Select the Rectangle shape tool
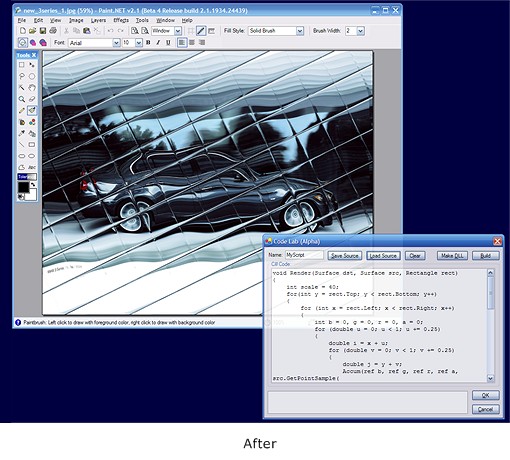The width and height of the screenshot is (510, 460). coord(32,145)
